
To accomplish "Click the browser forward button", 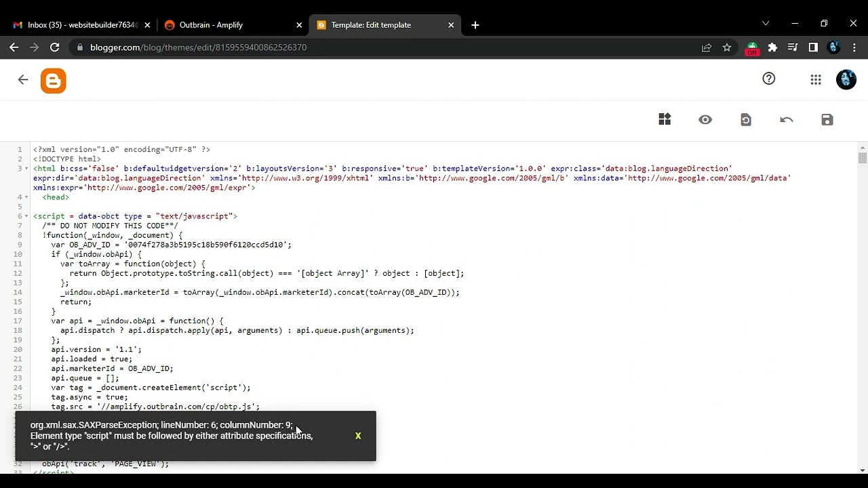I will 34,47.
